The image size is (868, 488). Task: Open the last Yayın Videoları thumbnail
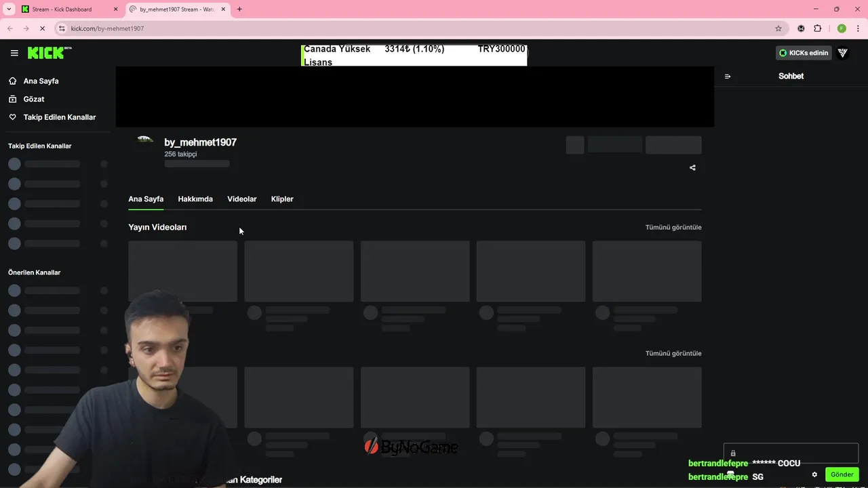(647, 271)
